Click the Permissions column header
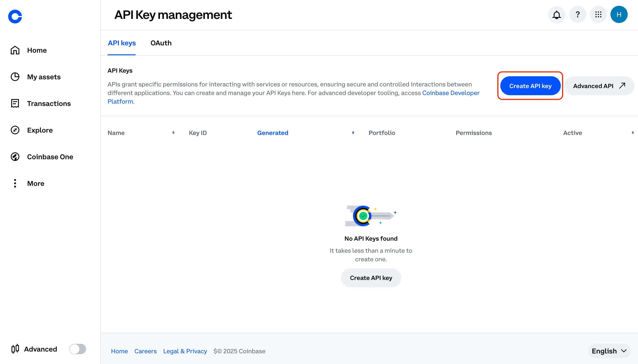The width and height of the screenshot is (638, 364). click(473, 133)
